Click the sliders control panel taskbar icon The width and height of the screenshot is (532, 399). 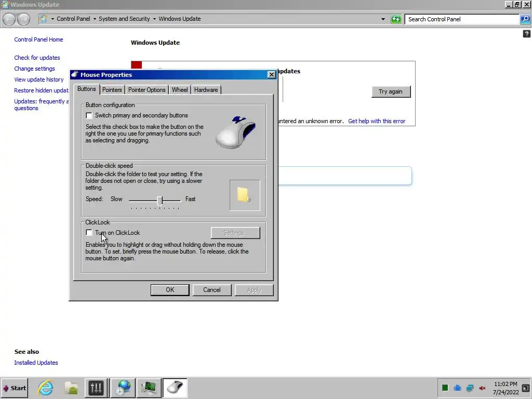click(x=96, y=388)
